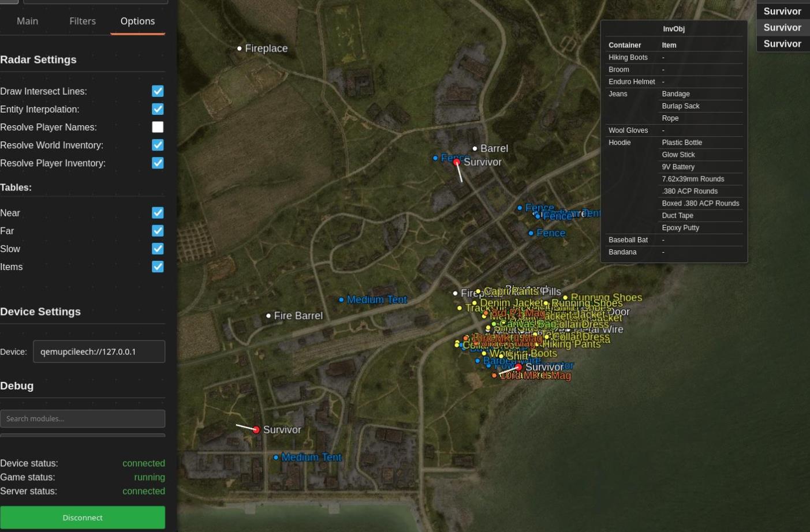Focus the Search modules field
Viewport: 810px width, 532px height.
tap(83, 418)
